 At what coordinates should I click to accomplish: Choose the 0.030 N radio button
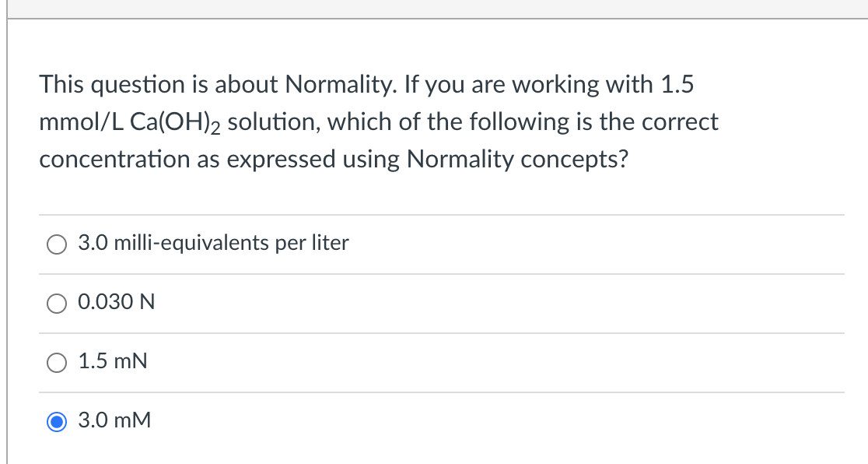58,304
